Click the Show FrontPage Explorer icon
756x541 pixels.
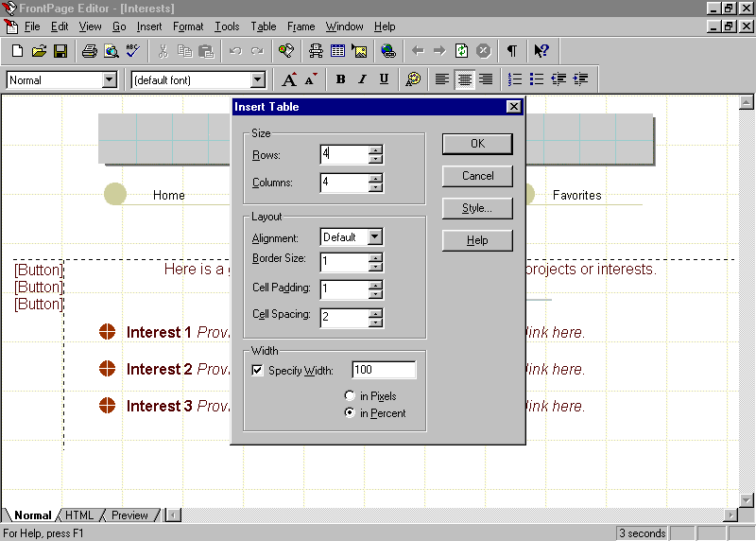286,51
